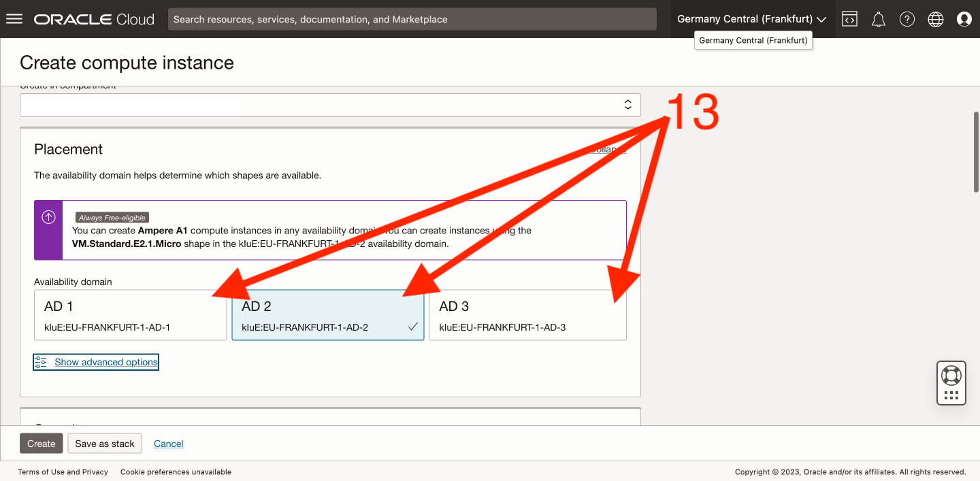Click the search resources input field
The width and height of the screenshot is (980, 481).
coord(412,19)
